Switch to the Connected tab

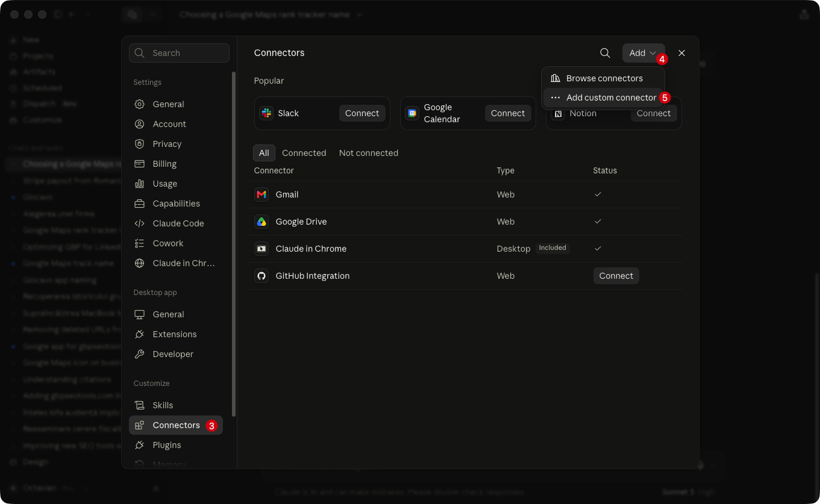[304, 153]
